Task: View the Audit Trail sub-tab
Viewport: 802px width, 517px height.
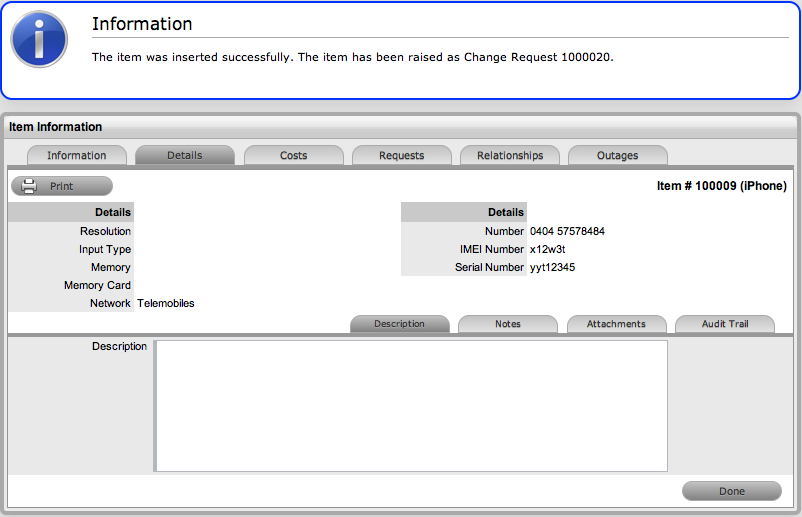Action: pos(725,324)
